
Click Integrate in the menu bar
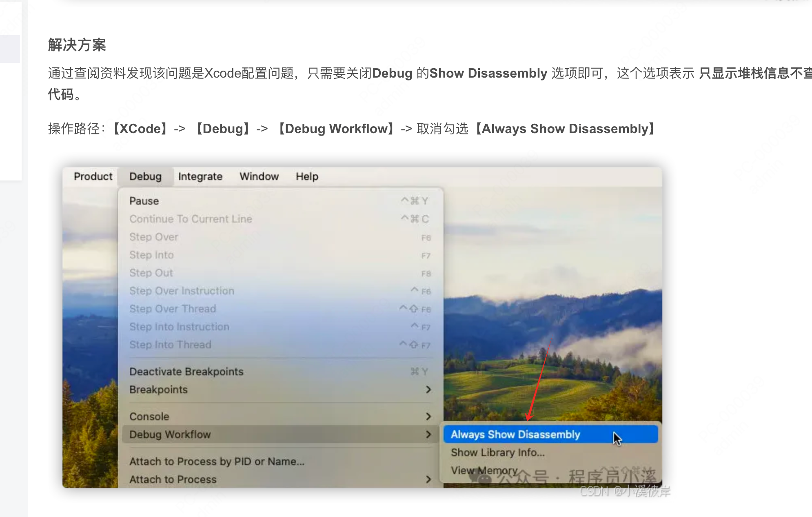point(200,176)
